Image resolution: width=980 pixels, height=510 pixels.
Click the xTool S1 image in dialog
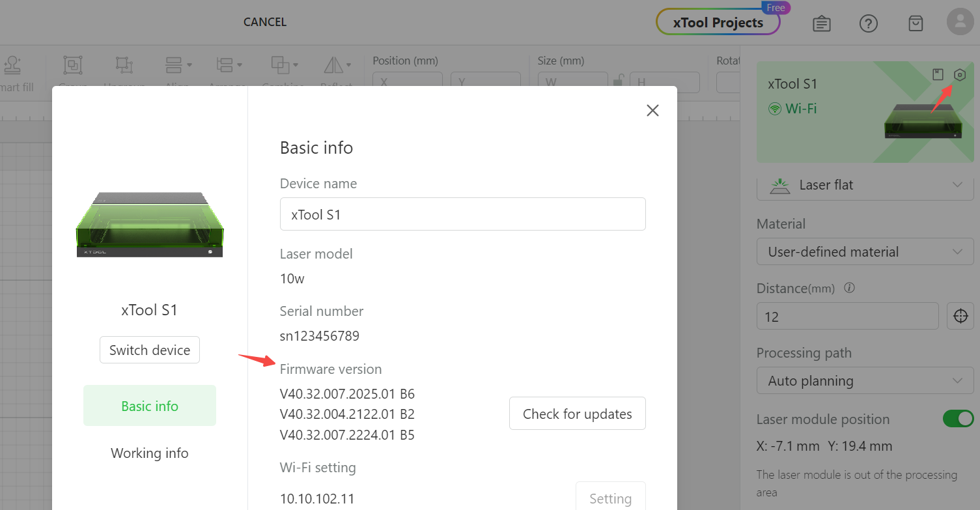point(150,225)
